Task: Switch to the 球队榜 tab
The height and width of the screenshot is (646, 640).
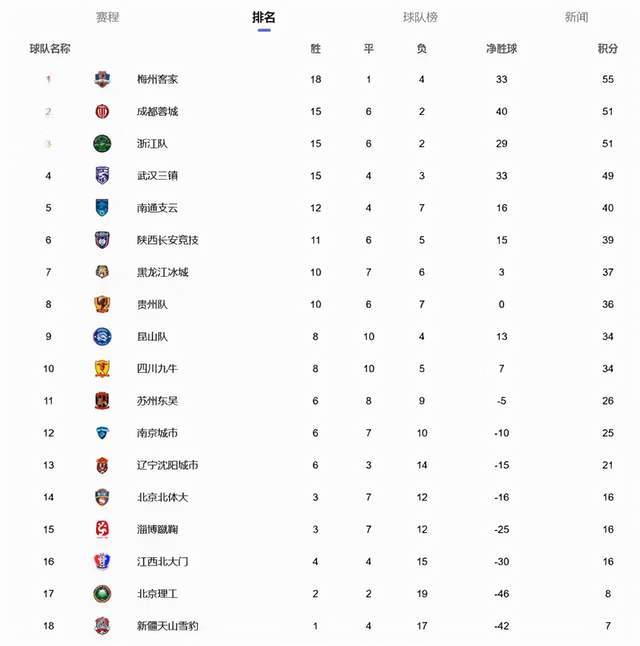Action: pos(420,17)
